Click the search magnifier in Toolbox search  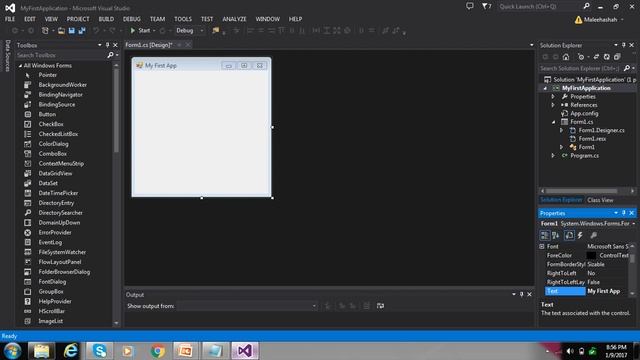(x=110, y=55)
